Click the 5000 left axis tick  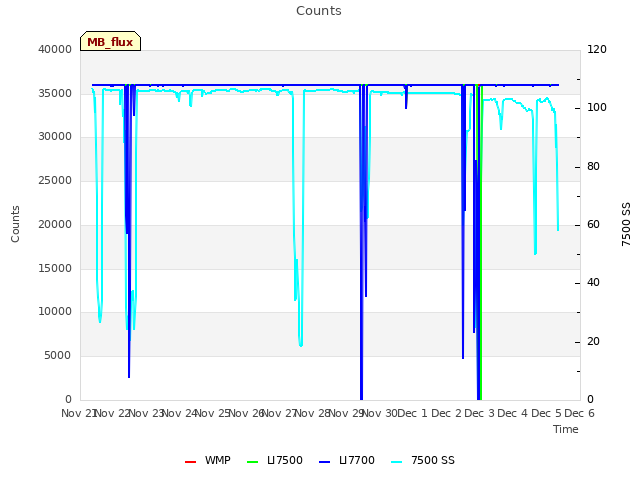tap(58, 356)
